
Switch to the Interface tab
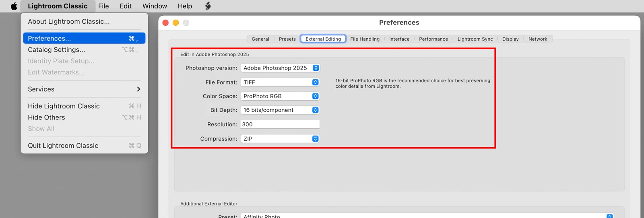399,39
